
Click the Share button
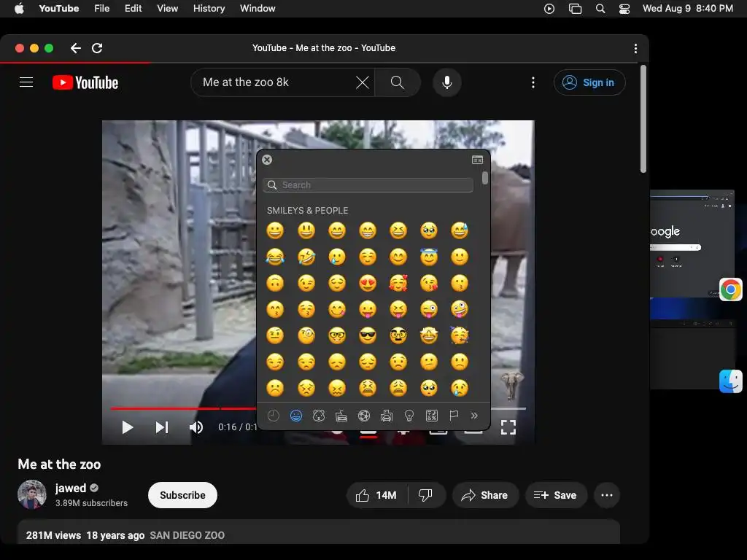click(485, 495)
